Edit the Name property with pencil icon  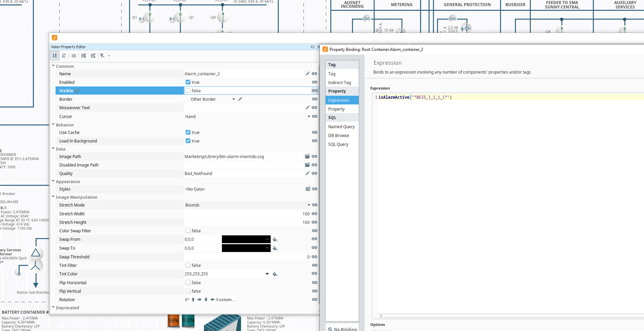click(308, 74)
